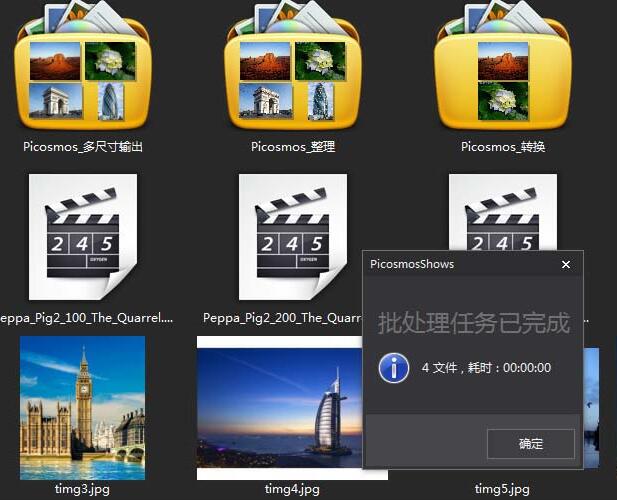Click the PicosmosShows dialog title bar
617x500 pixels.
(x=450, y=265)
